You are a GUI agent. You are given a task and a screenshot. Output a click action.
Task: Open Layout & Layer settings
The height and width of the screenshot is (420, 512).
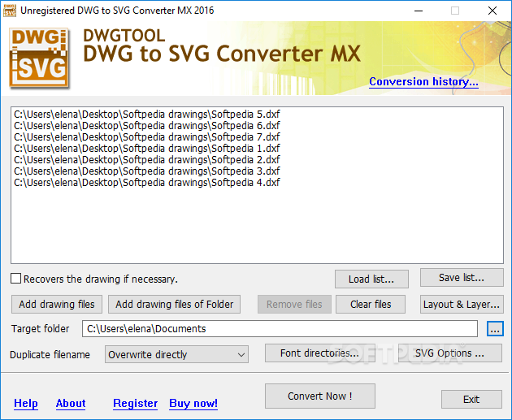(462, 304)
